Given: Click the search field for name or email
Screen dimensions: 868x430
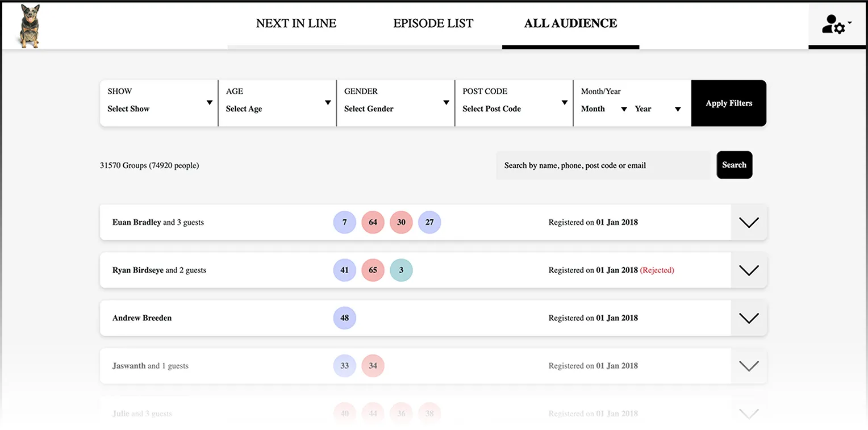Looking at the screenshot, I should 603,165.
